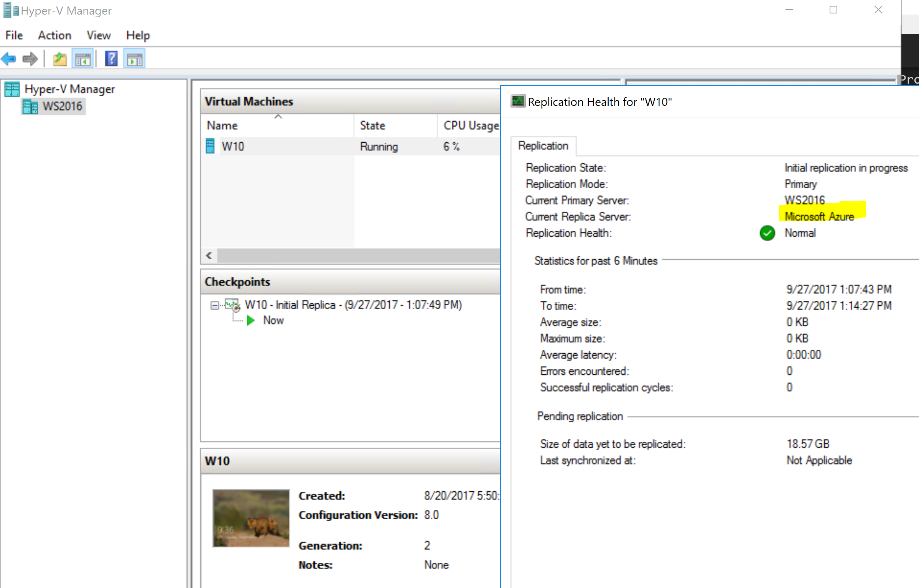This screenshot has width=919, height=588.
Task: Toggle the Show/Hide Action Pane icon
Action: pyautogui.click(x=134, y=59)
